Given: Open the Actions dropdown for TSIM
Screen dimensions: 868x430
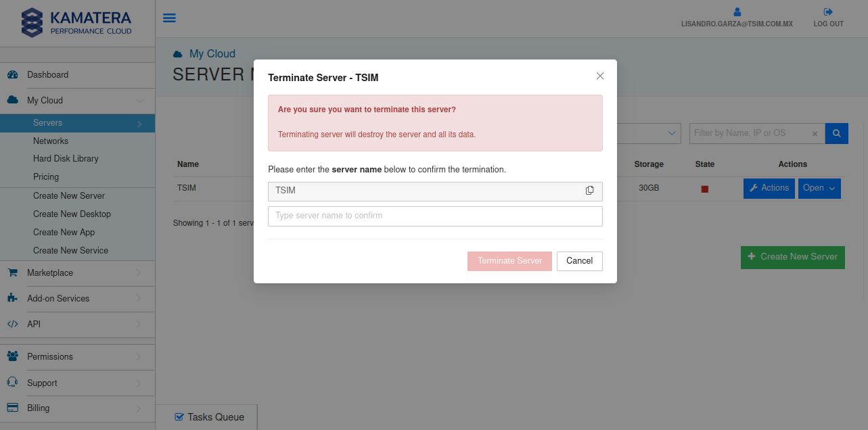Looking at the screenshot, I should pos(769,188).
